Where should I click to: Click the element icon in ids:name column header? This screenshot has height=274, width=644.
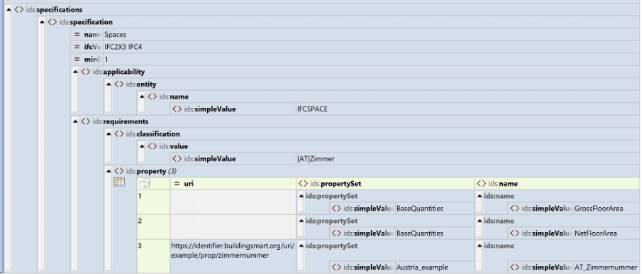(482, 184)
